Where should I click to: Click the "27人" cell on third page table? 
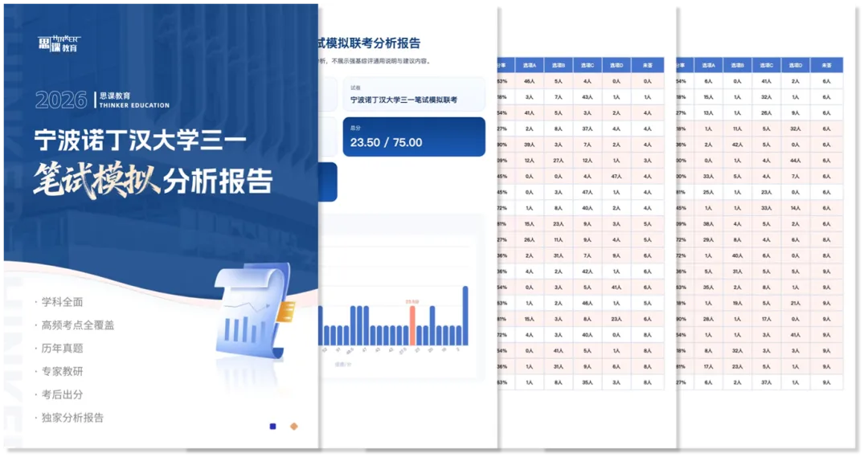(558, 161)
